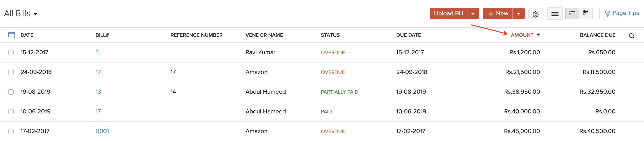Click the Upload Bill button
Viewport: 644px width, 141px height.
(448, 14)
